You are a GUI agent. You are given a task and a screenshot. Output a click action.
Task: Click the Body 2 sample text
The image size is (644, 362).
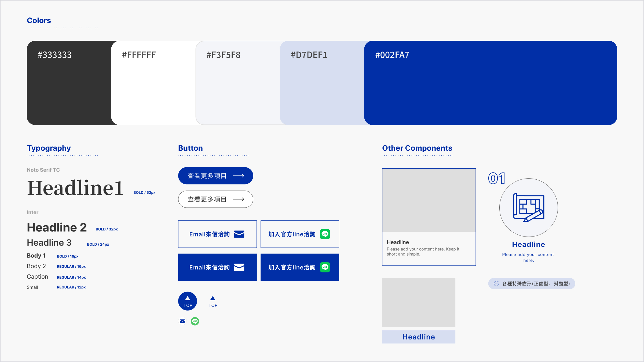[x=36, y=266]
